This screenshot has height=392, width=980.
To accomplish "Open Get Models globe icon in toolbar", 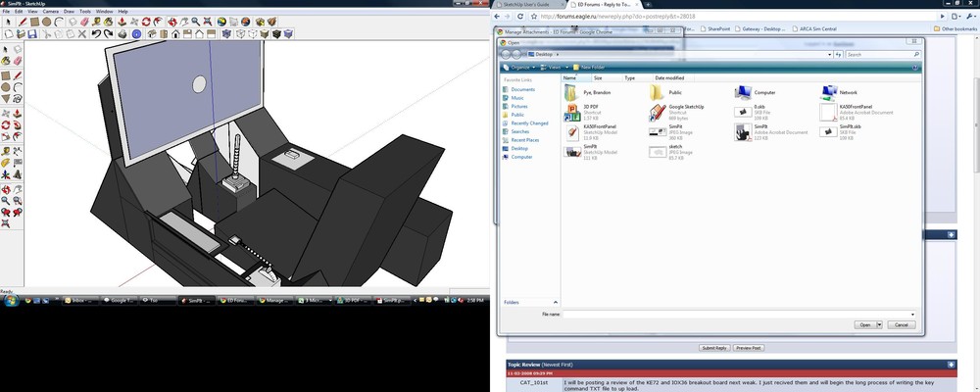I will (221, 22).
